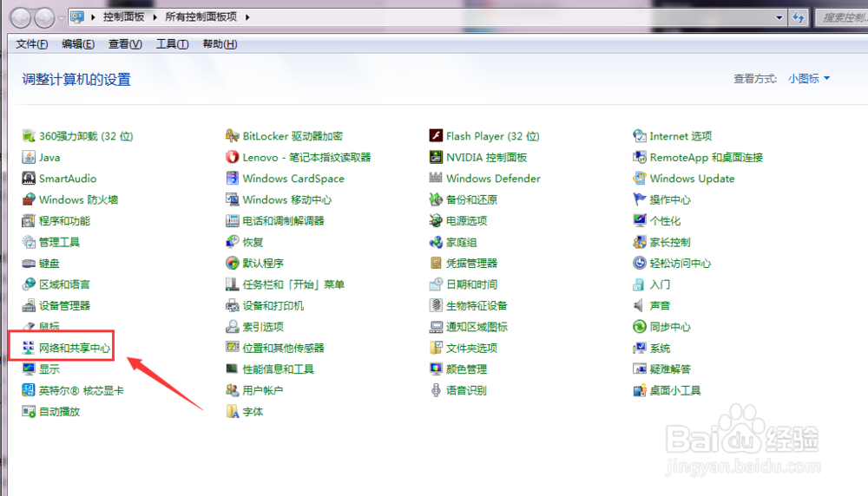The image size is (868, 496).
Task: Click the 同步中心 green icon
Action: coord(640,327)
